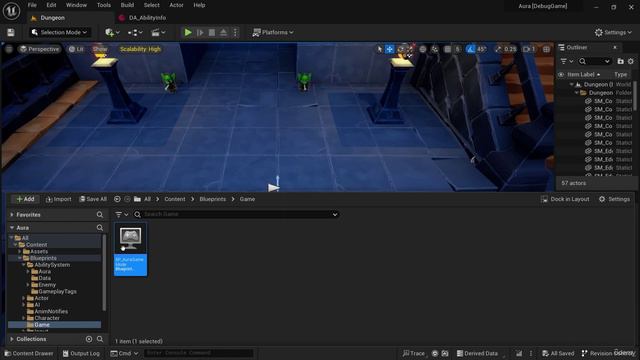The height and width of the screenshot is (360, 640).
Task: Switch to the Dungeon level tab
Action: coord(52,18)
